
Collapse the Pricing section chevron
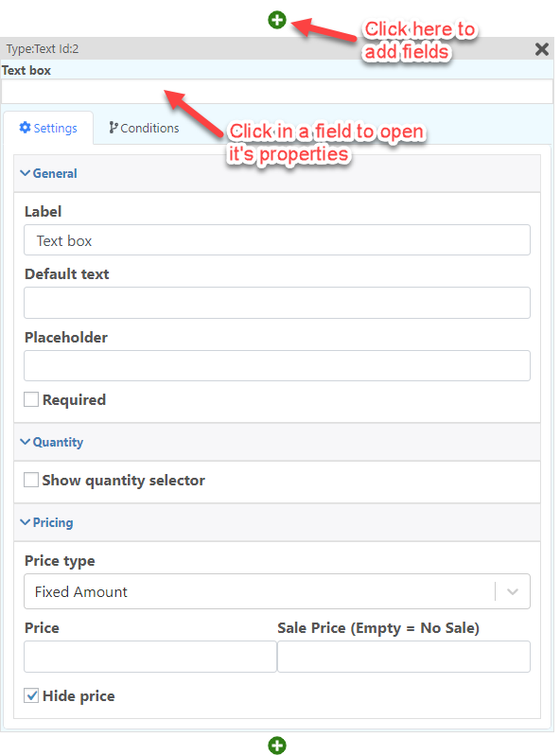click(x=25, y=522)
